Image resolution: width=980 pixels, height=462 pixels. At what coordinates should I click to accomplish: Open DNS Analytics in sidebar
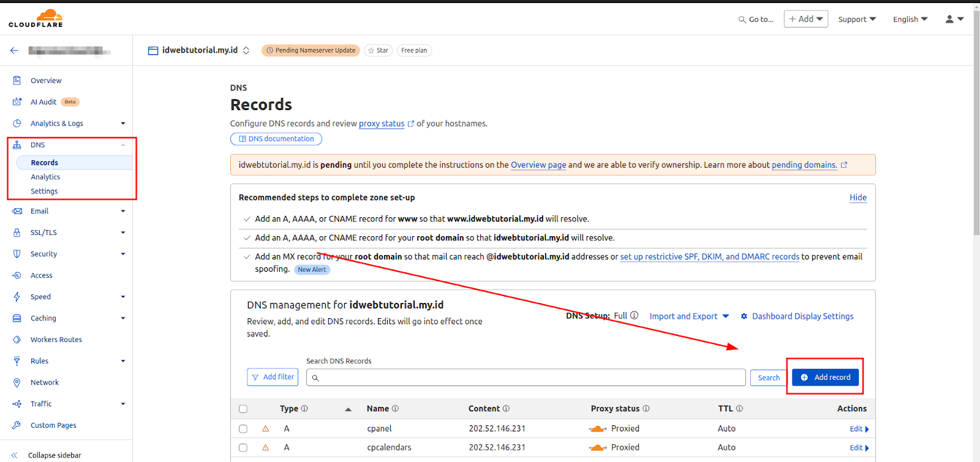pyautogui.click(x=45, y=177)
